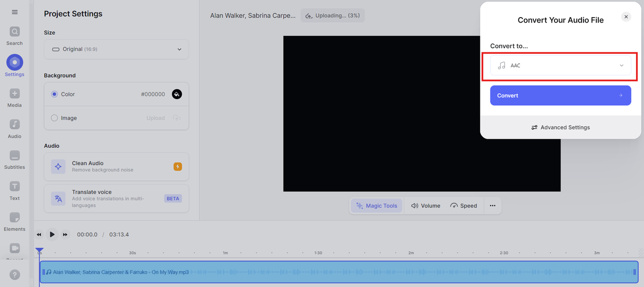Click the rewind button
Image resolution: width=644 pixels, height=287 pixels.
point(39,235)
